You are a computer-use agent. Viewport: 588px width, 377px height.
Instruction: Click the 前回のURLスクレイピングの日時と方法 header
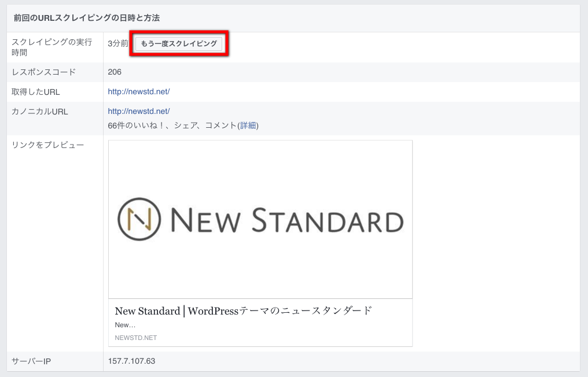click(87, 19)
